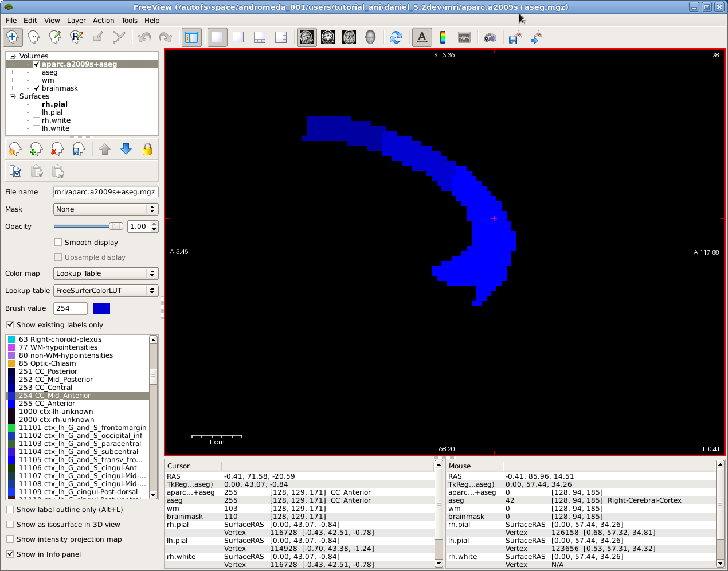Show the lh.pial surface checkbox

pyautogui.click(x=37, y=112)
